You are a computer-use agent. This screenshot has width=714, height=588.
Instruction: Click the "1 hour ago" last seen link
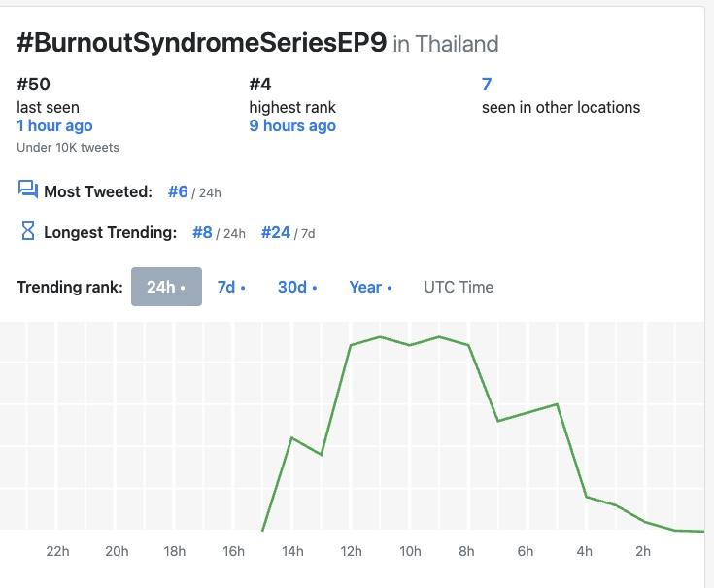[x=54, y=126]
